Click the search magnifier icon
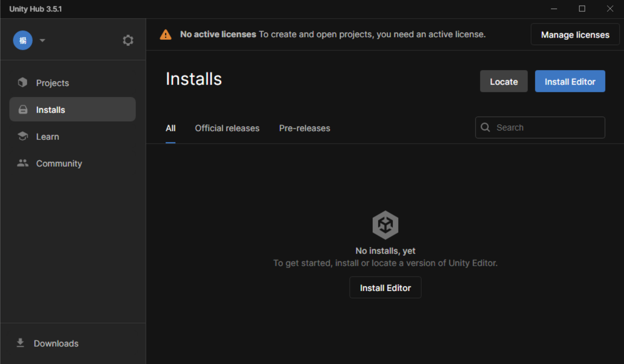The image size is (624, 364). tap(486, 127)
